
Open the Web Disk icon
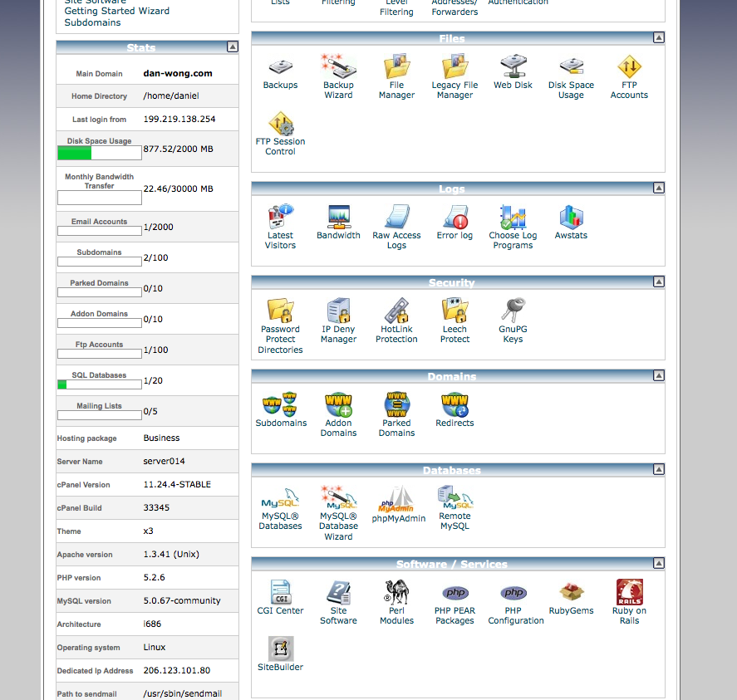pos(513,66)
